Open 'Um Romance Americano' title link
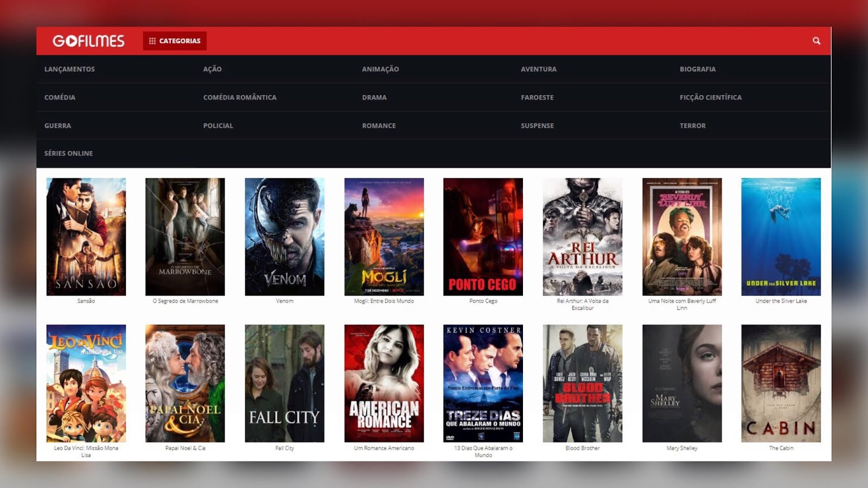The height and width of the screenshot is (488, 868). (x=384, y=448)
